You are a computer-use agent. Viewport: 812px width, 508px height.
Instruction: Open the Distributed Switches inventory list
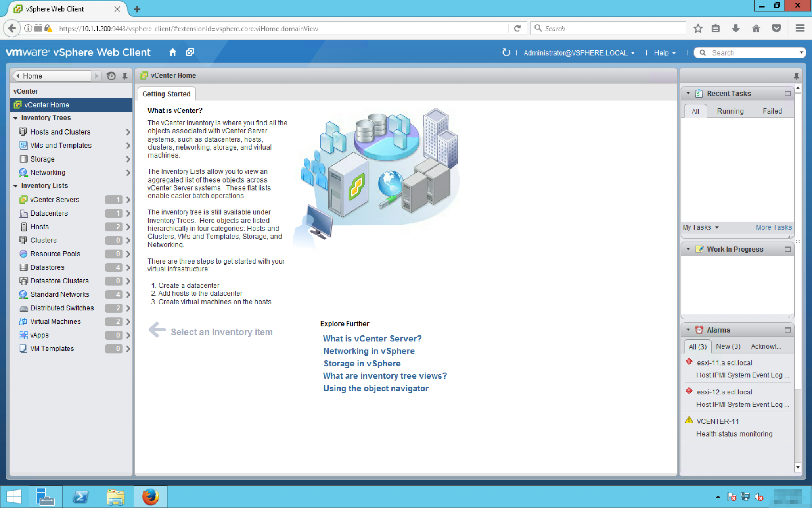pyautogui.click(x=62, y=308)
